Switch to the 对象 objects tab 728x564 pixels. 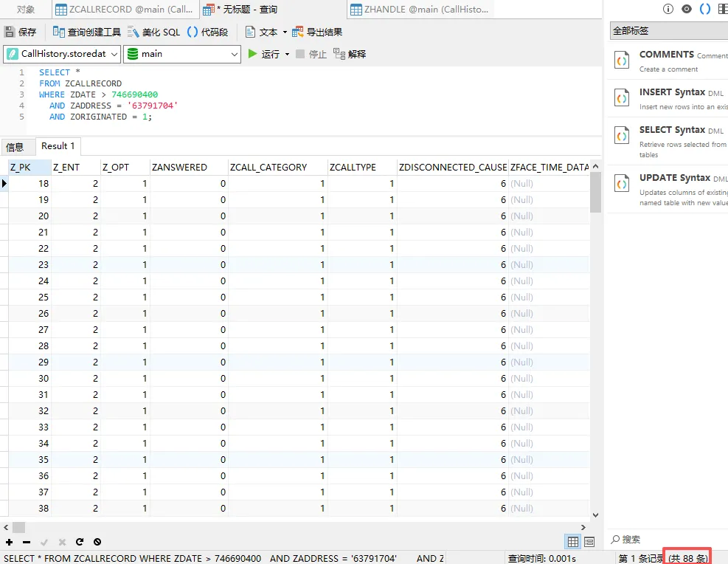[26, 10]
